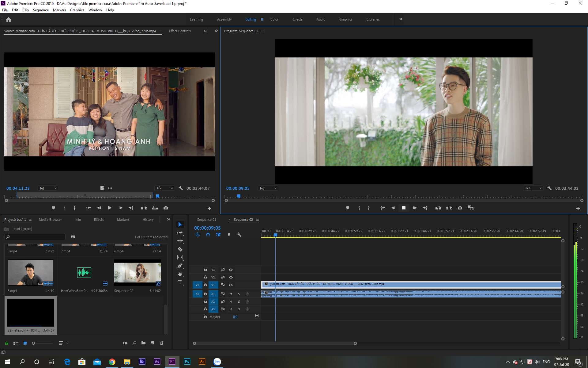The height and width of the screenshot is (368, 588).
Task: Select the Track Select Forward tool
Action: 180,232
